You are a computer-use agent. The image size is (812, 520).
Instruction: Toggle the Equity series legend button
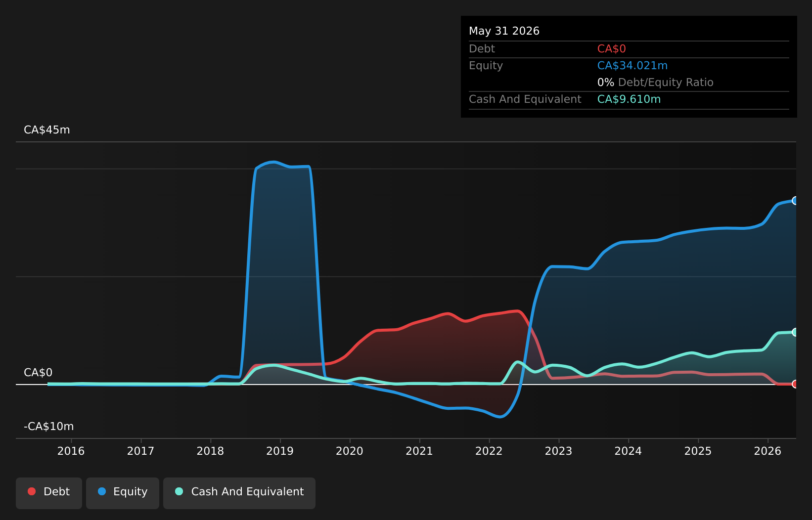123,493
